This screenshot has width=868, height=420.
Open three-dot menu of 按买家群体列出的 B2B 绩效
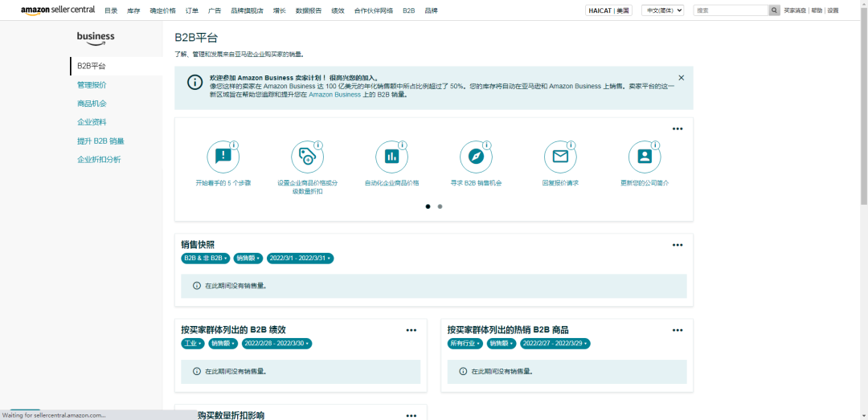click(x=411, y=330)
